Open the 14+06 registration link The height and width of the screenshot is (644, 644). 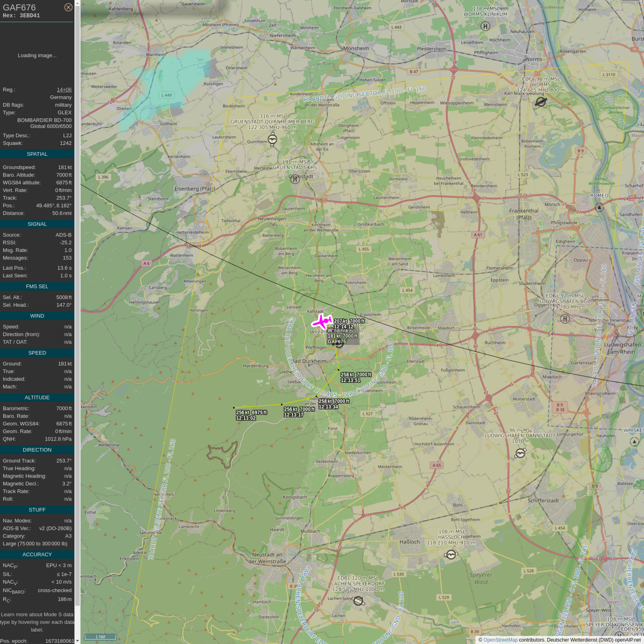click(x=64, y=90)
